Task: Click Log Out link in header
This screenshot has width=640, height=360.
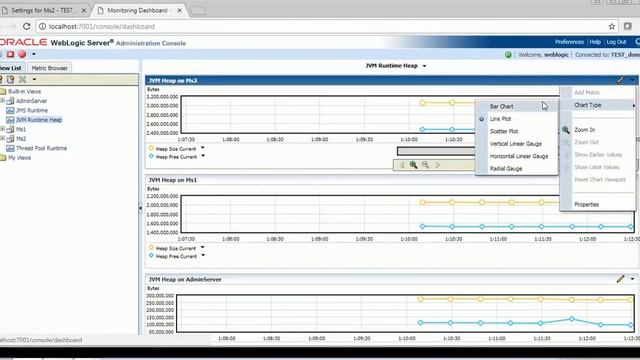Action: pyautogui.click(x=616, y=42)
